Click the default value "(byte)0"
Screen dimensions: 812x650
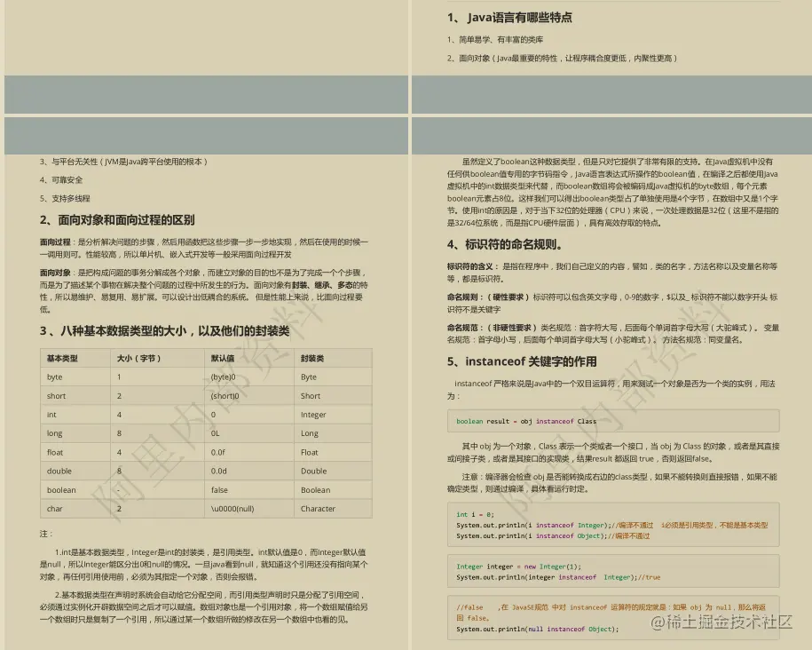click(224, 377)
